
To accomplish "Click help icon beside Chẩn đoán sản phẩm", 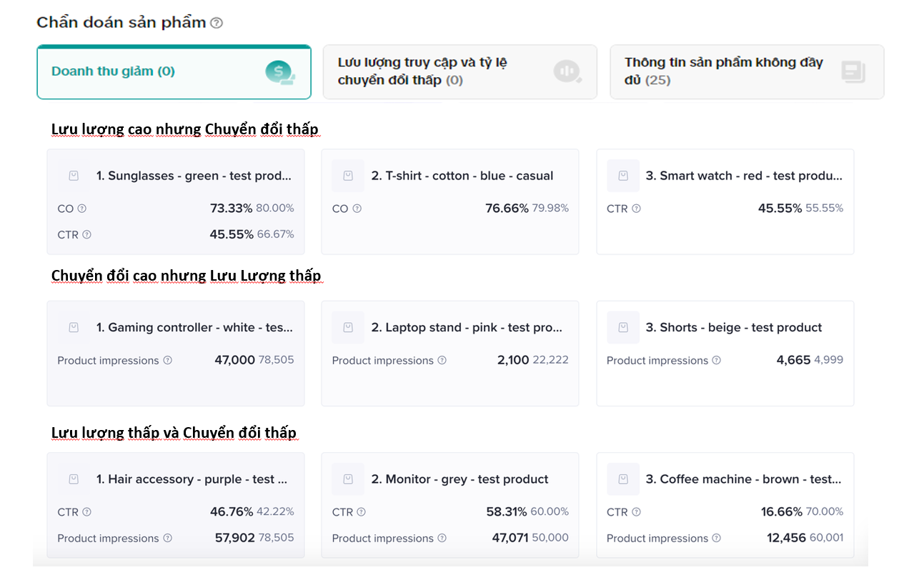I will point(217,23).
